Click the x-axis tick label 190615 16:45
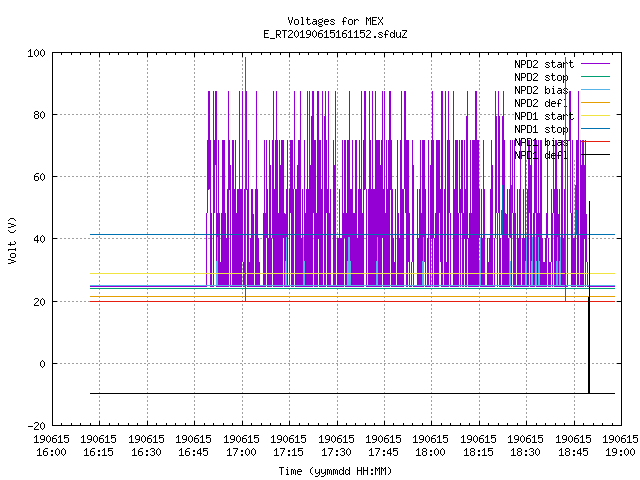 (x=193, y=446)
